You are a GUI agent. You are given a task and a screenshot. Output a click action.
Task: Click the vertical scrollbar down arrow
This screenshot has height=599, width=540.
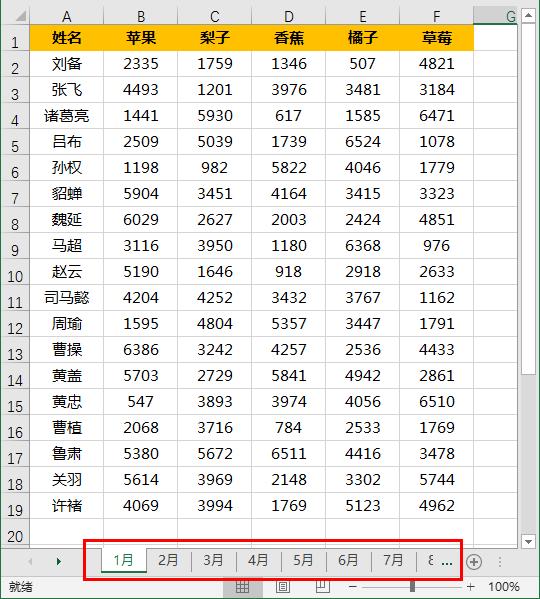coord(529,541)
